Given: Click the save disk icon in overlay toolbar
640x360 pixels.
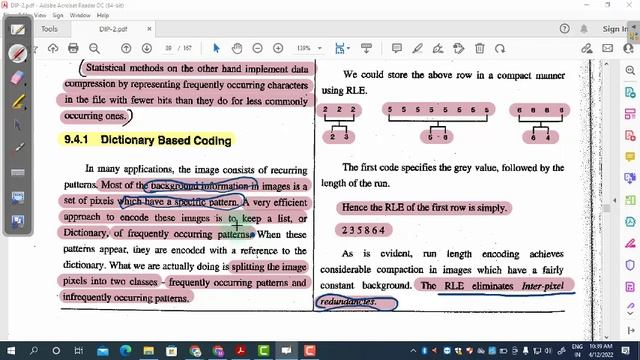Looking at the screenshot, I should (x=18, y=221).
